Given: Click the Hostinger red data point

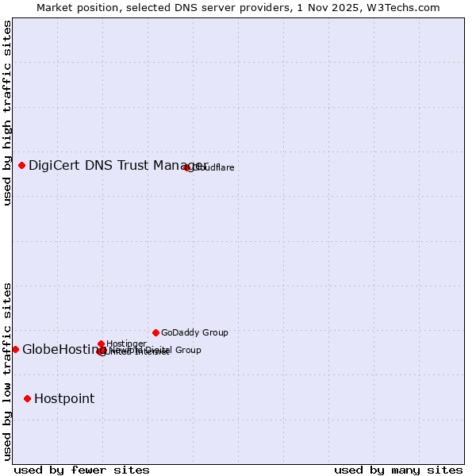Looking at the screenshot, I should pos(101,344).
